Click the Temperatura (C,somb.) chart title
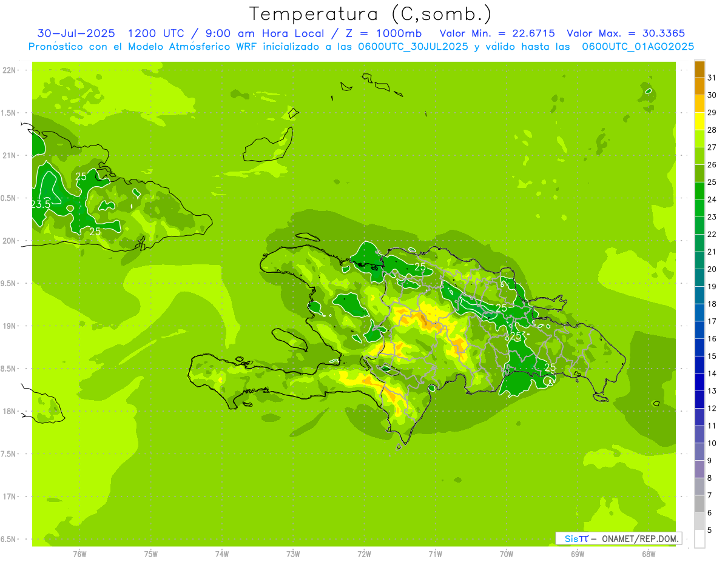728x562 pixels. [370, 14]
